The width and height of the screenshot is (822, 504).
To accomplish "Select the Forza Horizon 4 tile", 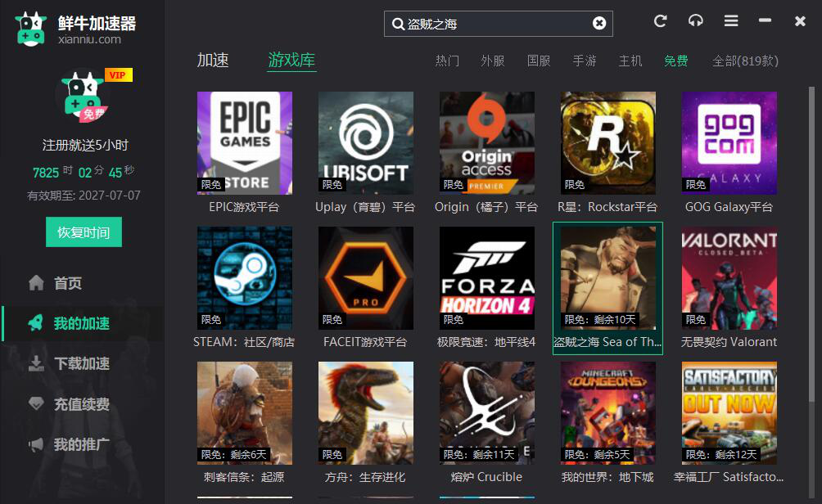I will pyautogui.click(x=487, y=277).
